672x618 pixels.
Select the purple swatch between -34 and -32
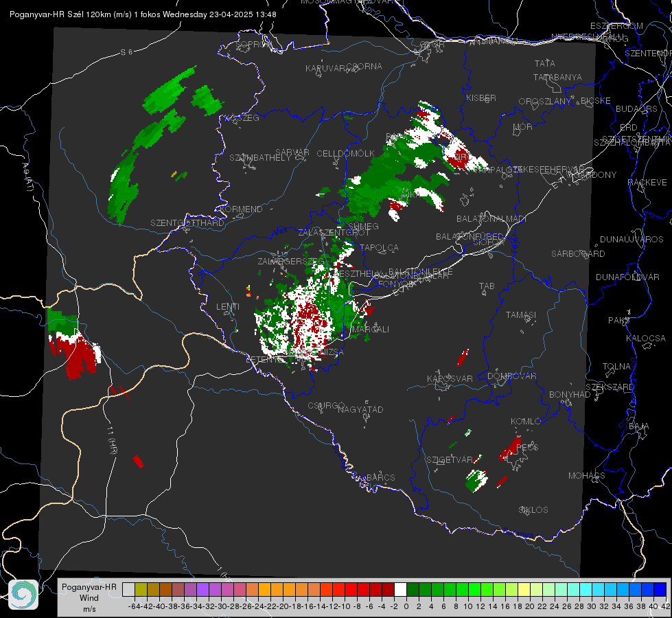(x=202, y=589)
